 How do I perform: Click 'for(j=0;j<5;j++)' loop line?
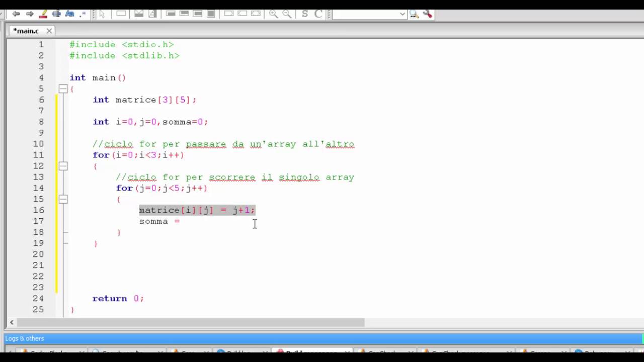162,188
